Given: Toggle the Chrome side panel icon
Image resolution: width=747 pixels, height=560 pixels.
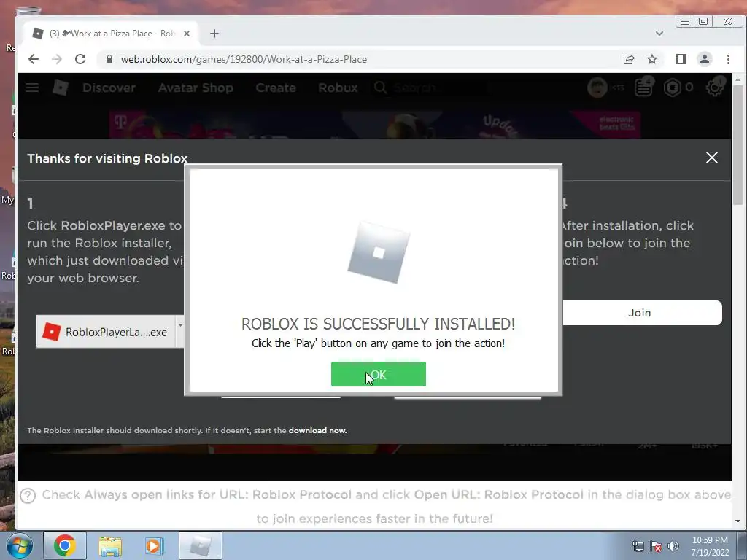Looking at the screenshot, I should tap(681, 59).
